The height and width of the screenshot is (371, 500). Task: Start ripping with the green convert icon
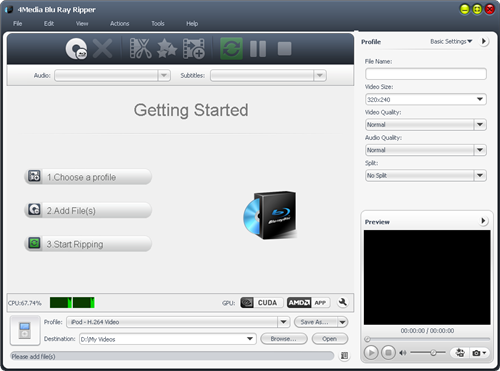click(231, 49)
